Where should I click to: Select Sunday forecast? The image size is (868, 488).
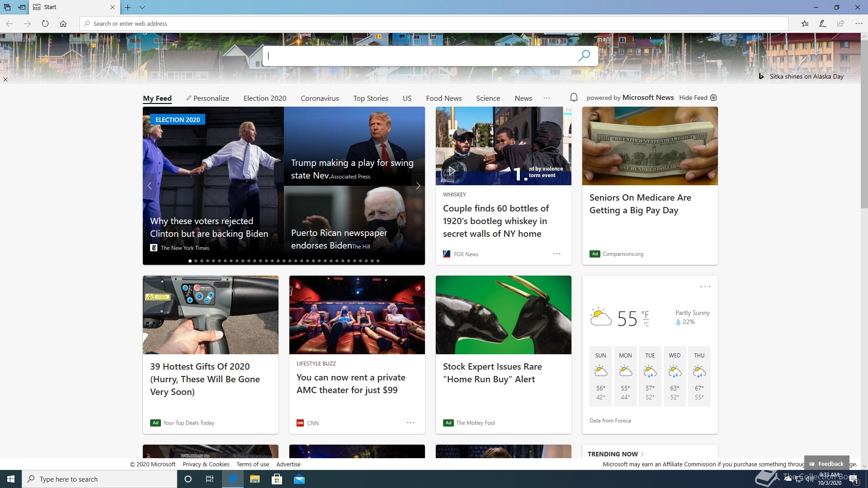pos(601,376)
